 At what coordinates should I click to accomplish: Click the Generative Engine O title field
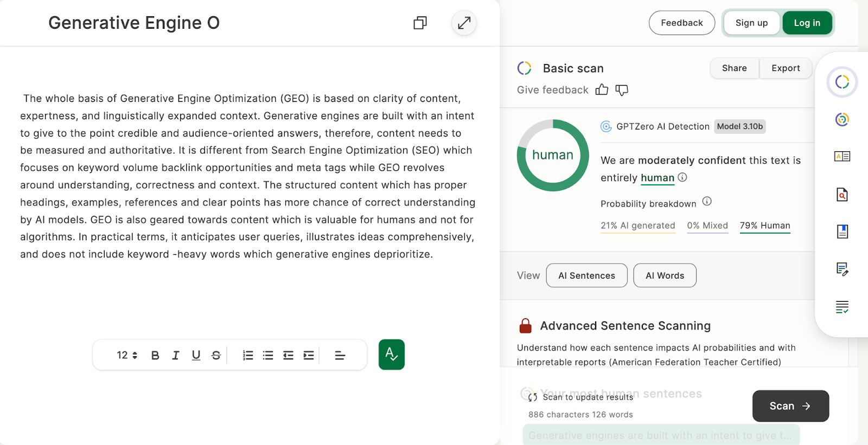(134, 23)
